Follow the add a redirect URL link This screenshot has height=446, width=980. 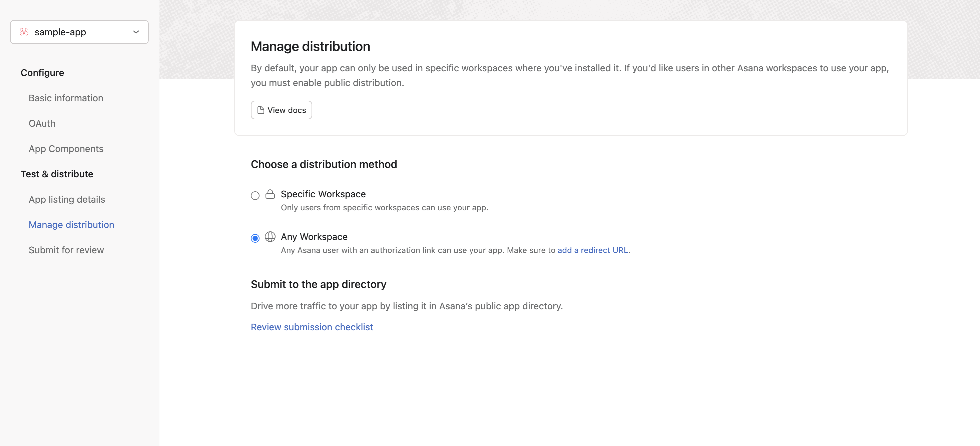(x=592, y=250)
